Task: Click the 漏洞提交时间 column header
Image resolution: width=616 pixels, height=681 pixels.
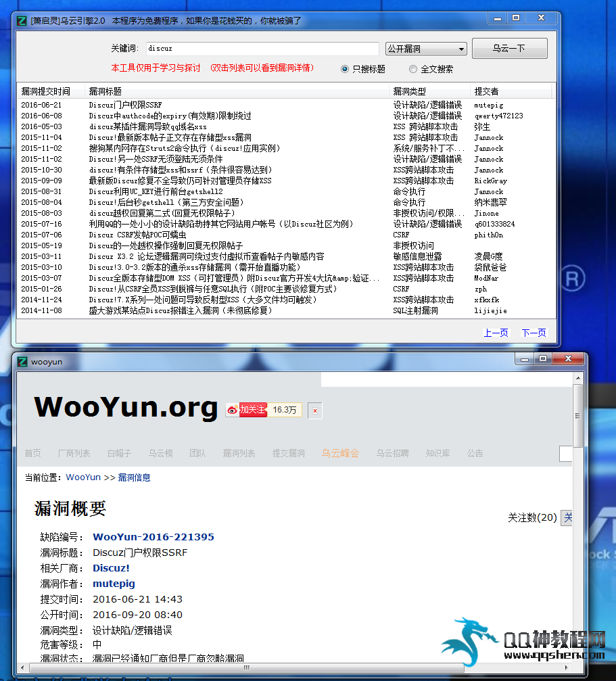Action: pyautogui.click(x=51, y=91)
